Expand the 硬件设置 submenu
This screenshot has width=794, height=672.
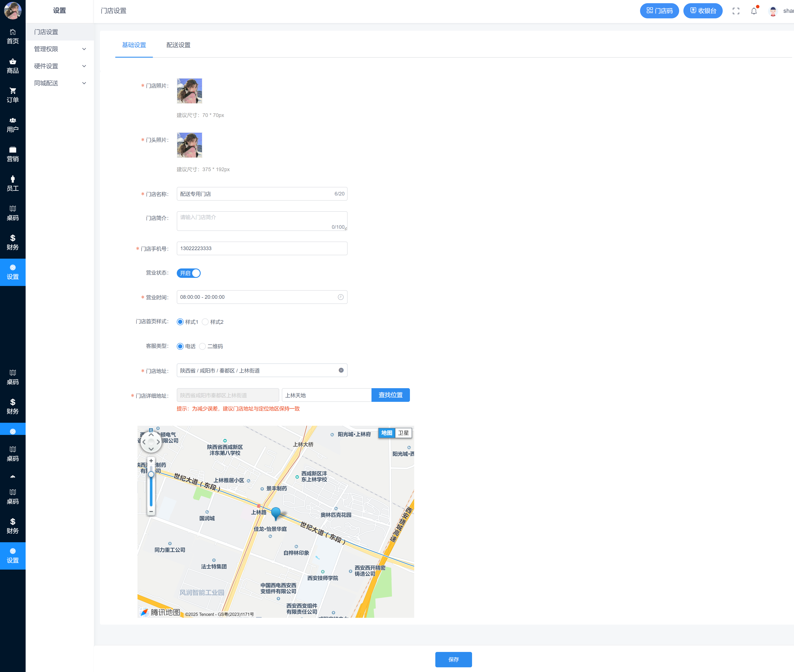point(60,66)
